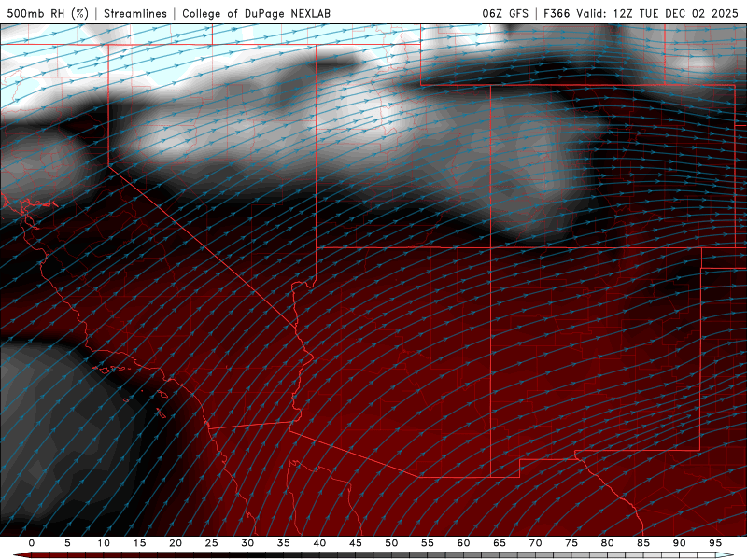Viewport: 747px width, 560px height.
Task: Click the '85' value on the color scale
Action: [x=643, y=543]
